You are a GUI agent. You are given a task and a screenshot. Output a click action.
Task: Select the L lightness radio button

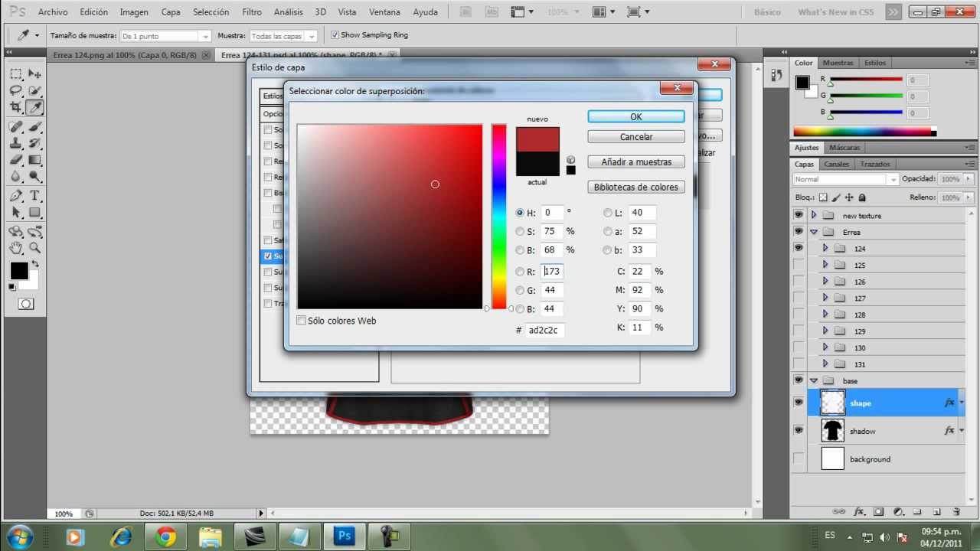click(608, 213)
